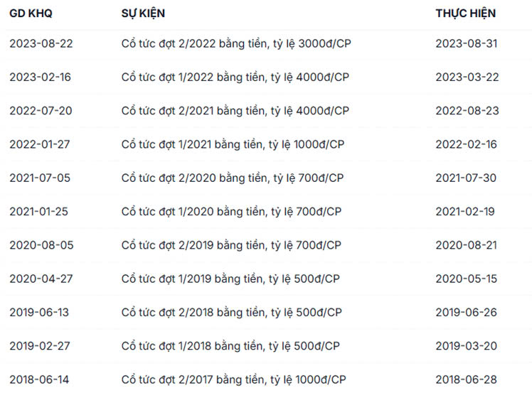The width and height of the screenshot is (532, 393).
Task: Click the 1/2022 dividend event at 4000đ/CP
Action: click(235, 77)
